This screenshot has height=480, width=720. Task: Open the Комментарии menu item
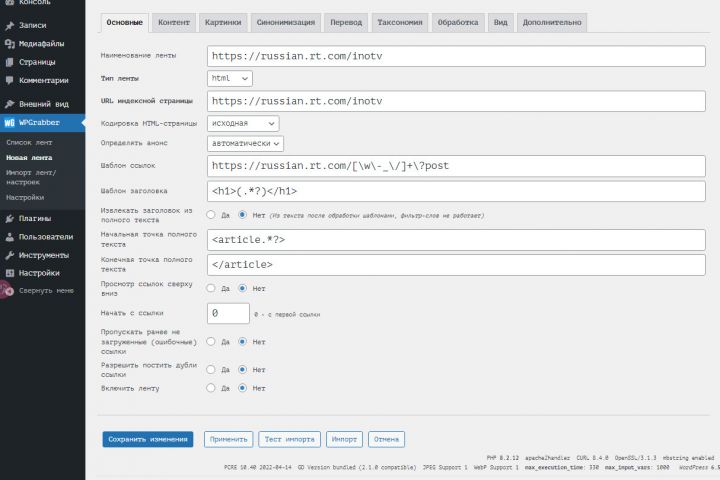(x=42, y=80)
